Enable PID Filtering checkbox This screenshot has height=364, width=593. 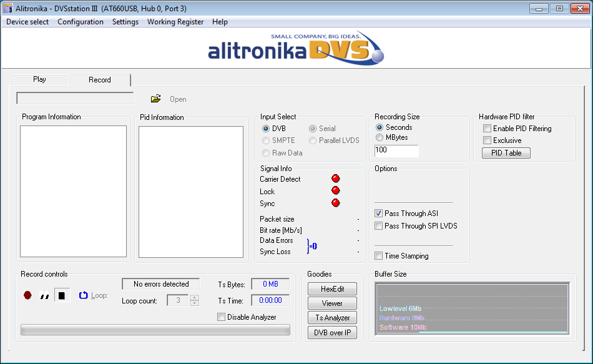coord(488,129)
